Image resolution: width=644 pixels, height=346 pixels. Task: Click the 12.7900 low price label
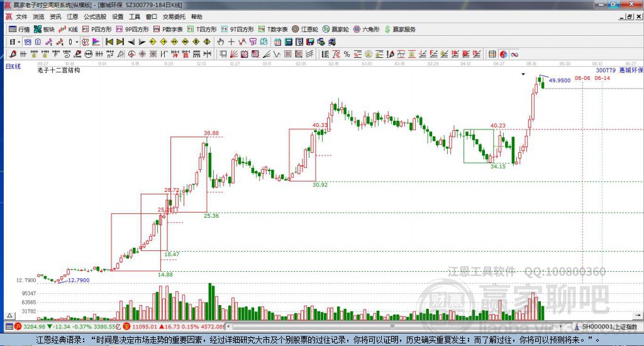[x=79, y=280]
